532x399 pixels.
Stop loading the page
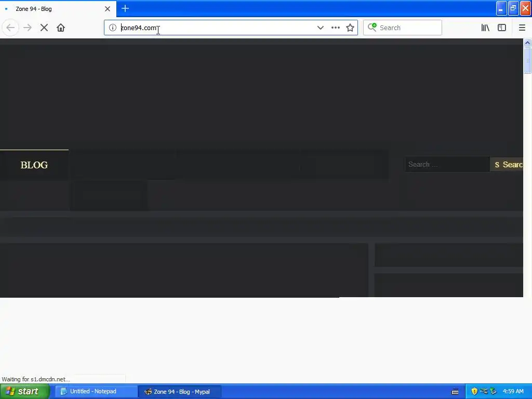pyautogui.click(x=44, y=28)
